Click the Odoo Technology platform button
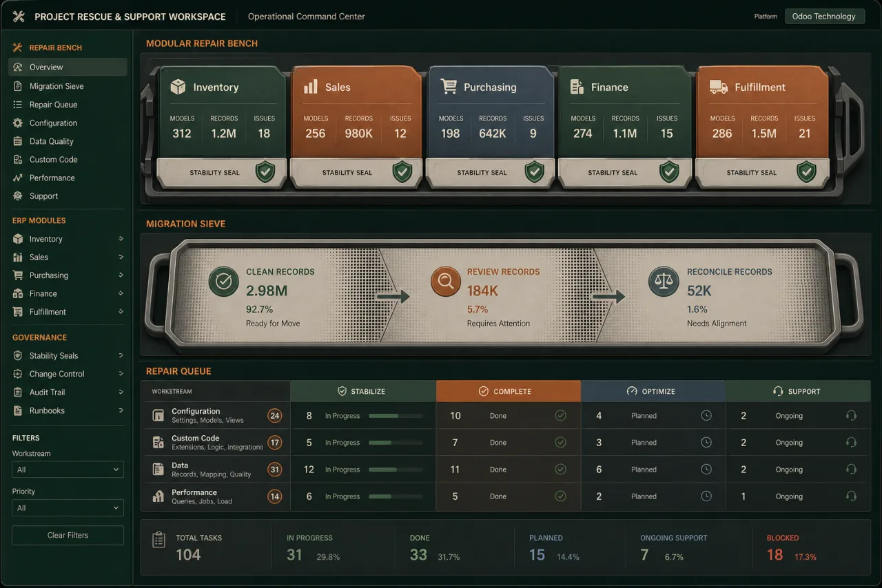This screenshot has height=588, width=882. [x=824, y=17]
